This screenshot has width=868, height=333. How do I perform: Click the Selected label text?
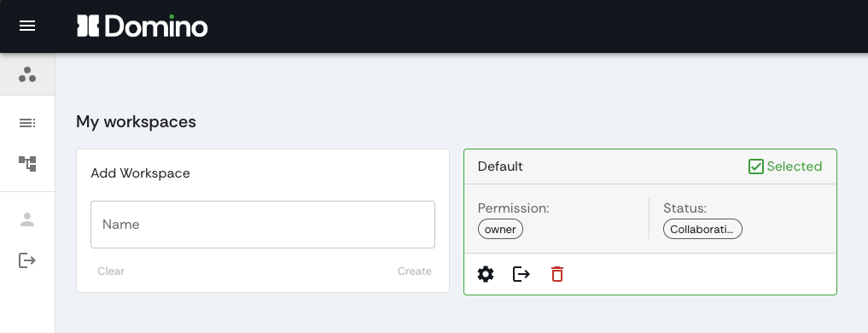coord(795,166)
